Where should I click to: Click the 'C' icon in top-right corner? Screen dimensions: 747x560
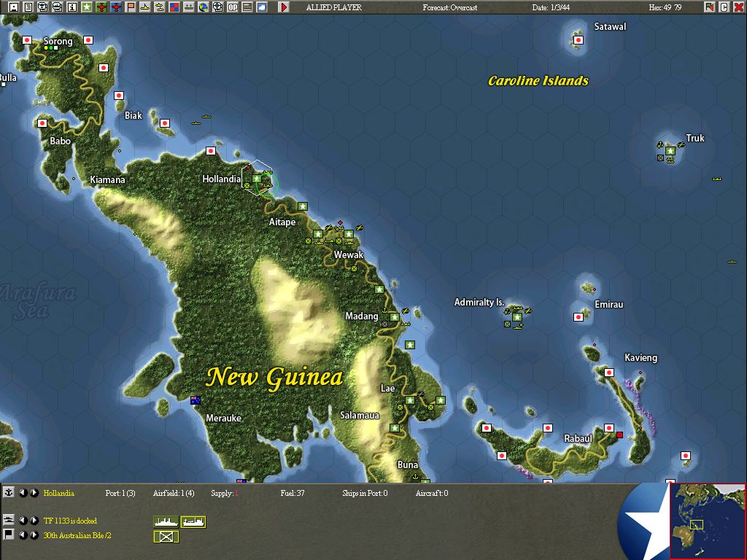click(x=724, y=7)
